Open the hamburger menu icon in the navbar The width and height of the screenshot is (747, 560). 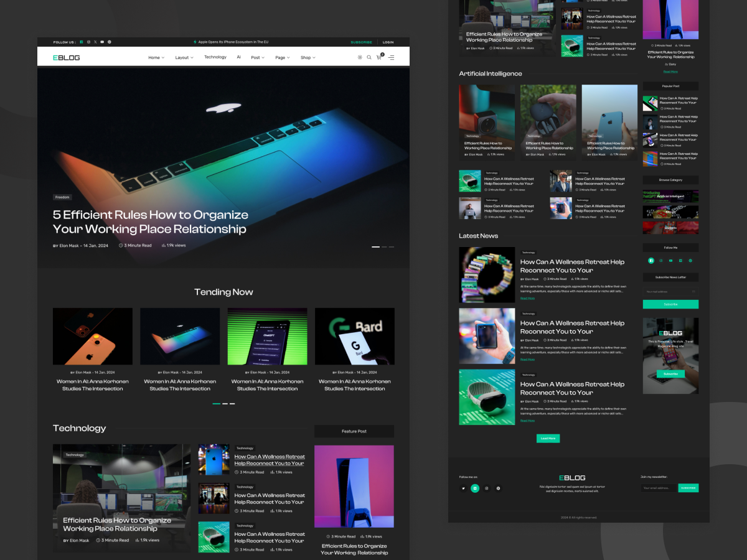pyautogui.click(x=392, y=57)
